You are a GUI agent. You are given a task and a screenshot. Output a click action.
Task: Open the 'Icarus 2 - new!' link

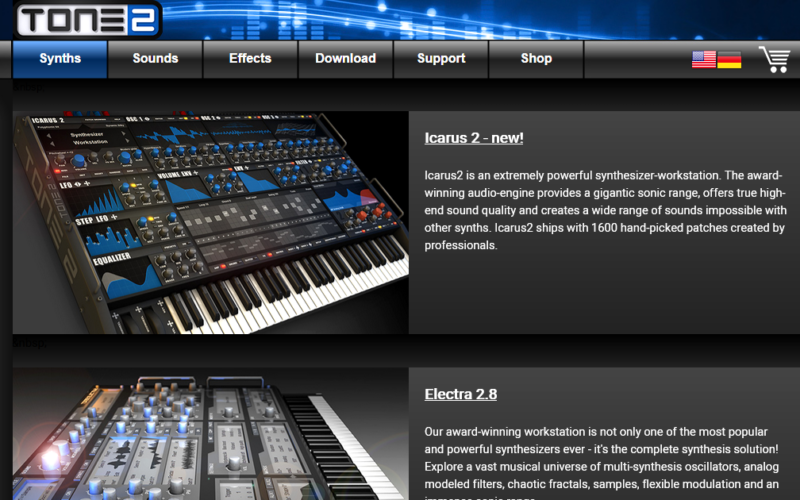click(473, 138)
